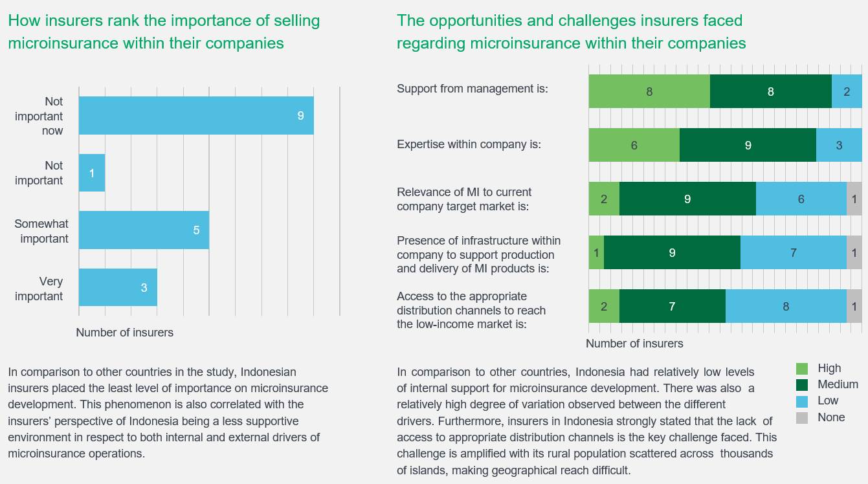Click Medium segment of Expertise within company

pos(748,146)
